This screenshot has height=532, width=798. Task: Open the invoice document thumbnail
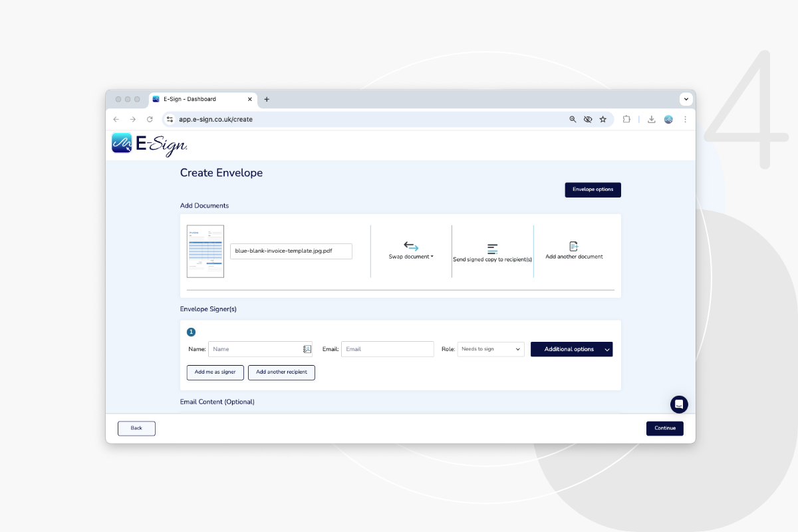[x=205, y=251]
